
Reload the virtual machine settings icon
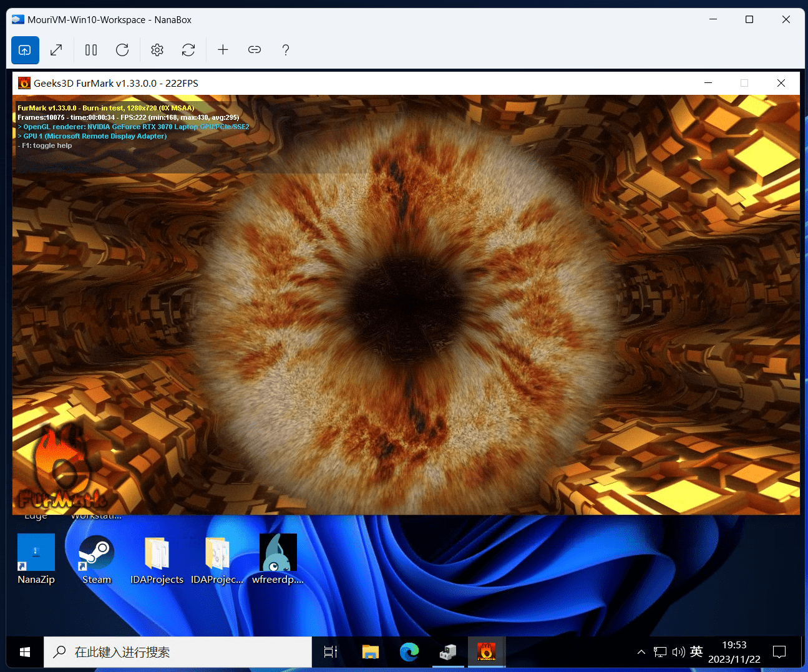[x=188, y=50]
